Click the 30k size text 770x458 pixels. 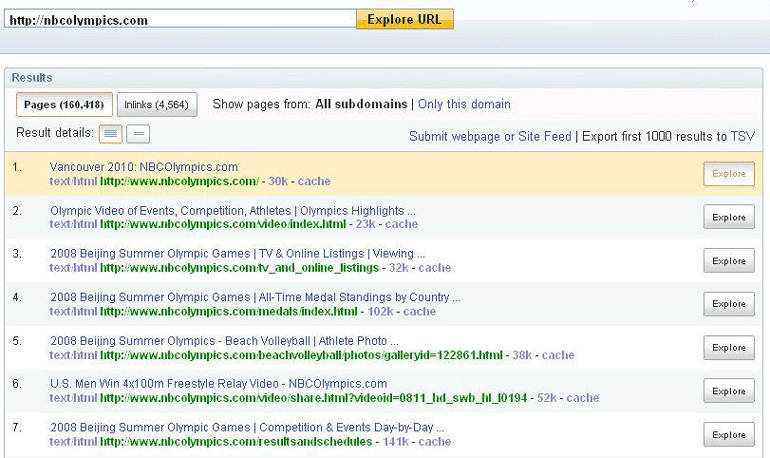coord(278,181)
